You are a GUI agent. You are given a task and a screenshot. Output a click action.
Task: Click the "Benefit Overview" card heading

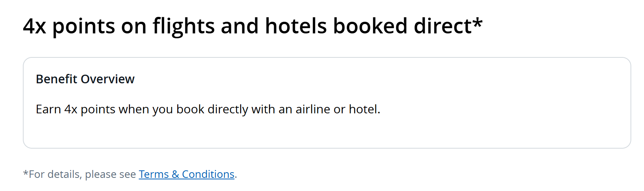point(85,79)
